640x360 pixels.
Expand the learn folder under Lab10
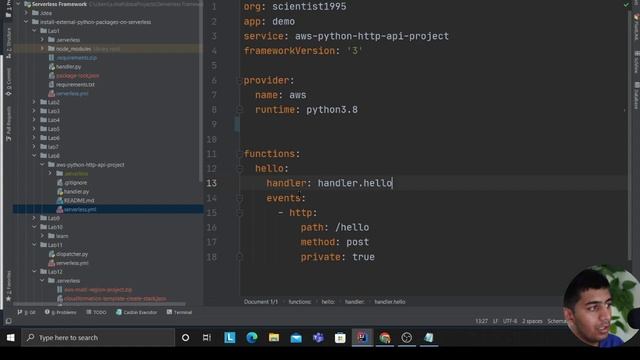[42, 236]
